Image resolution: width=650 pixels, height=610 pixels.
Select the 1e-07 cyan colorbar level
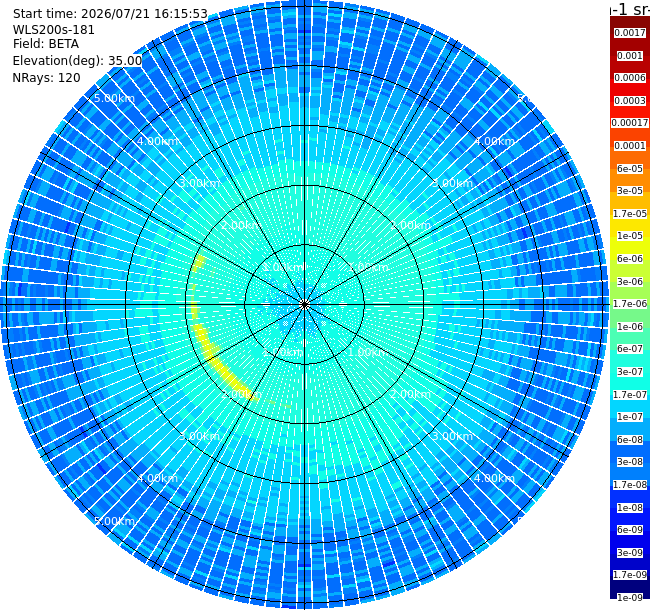click(x=630, y=417)
